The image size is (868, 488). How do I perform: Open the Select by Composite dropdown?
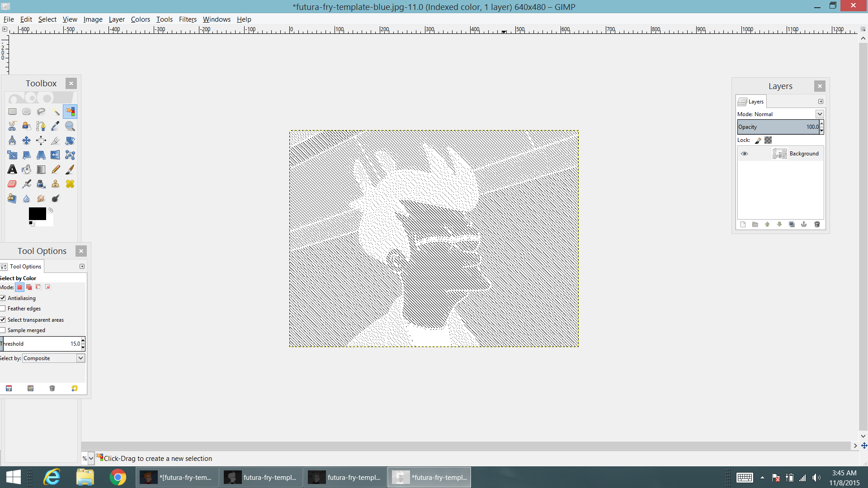54,358
